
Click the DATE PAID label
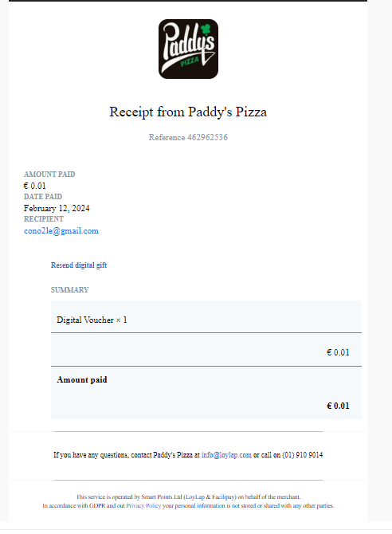pos(43,197)
